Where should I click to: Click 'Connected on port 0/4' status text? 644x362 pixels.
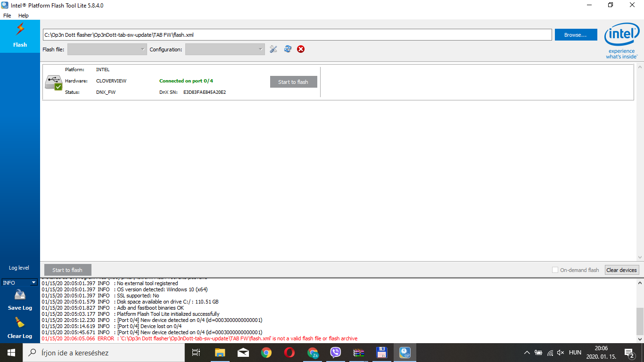186,81
